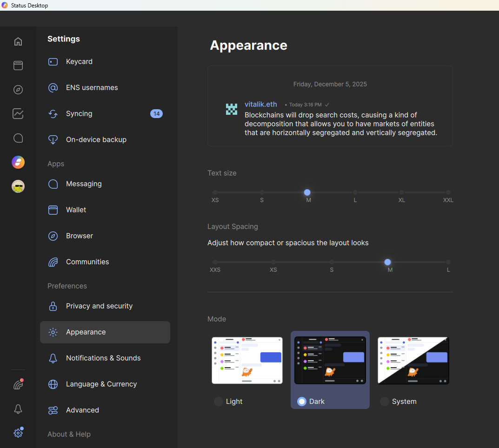Open Notifications & Sounds settings
The width and height of the screenshot is (499, 448).
[x=103, y=358]
